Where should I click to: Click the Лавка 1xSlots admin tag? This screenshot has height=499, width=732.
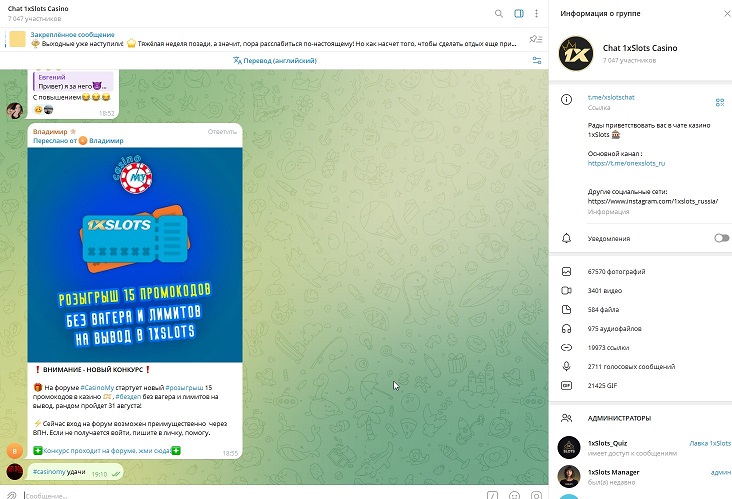710,443
